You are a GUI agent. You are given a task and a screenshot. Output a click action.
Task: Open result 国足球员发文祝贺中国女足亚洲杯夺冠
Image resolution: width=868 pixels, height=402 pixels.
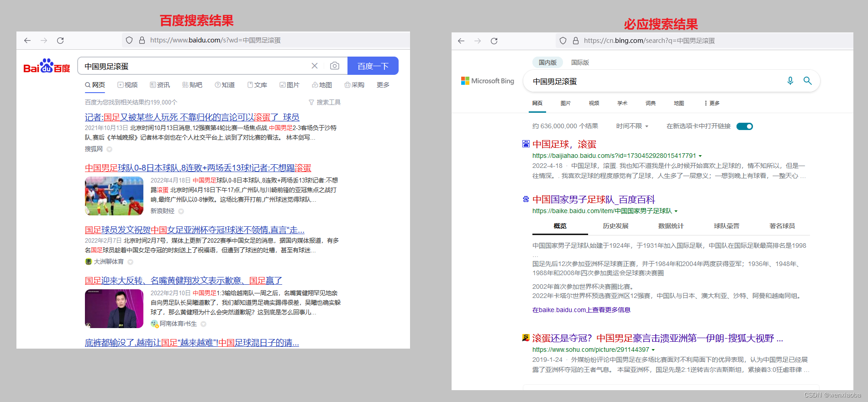tap(195, 230)
